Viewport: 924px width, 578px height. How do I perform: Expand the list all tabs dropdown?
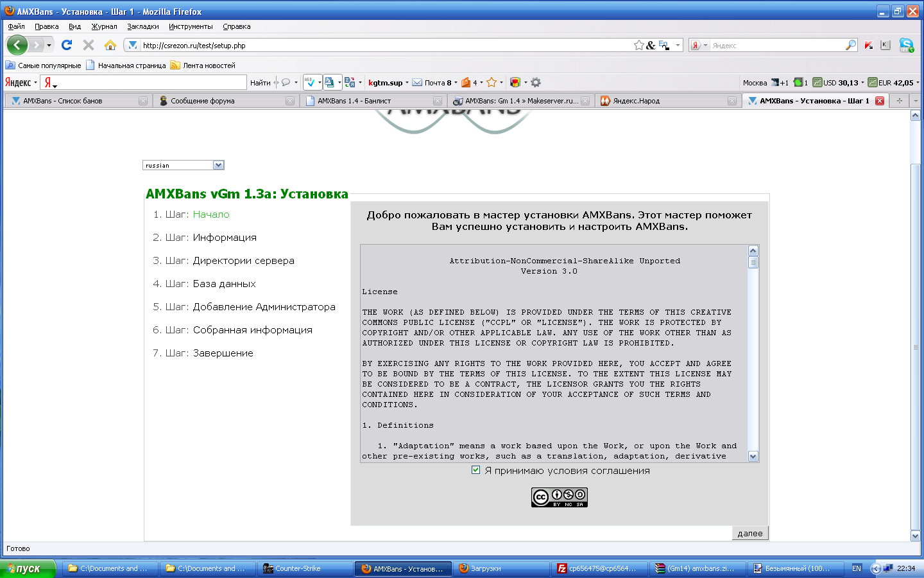(x=916, y=101)
